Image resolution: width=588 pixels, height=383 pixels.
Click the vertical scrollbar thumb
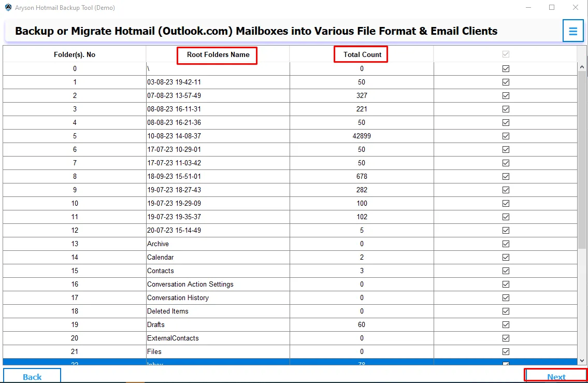(x=582, y=160)
